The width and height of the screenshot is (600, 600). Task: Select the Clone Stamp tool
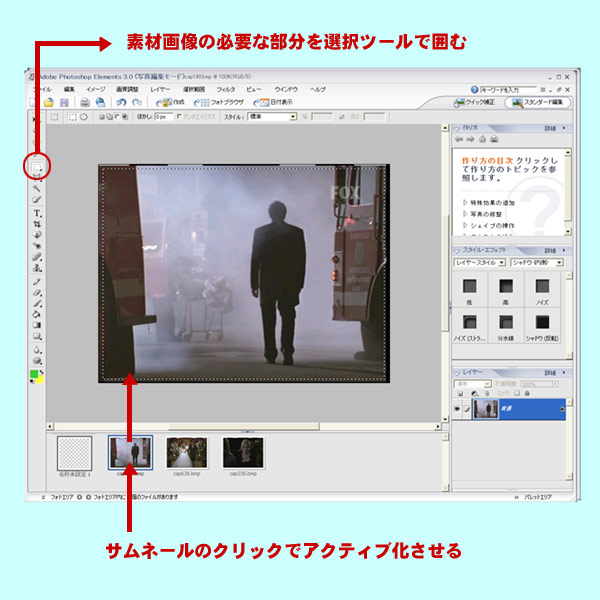pyautogui.click(x=37, y=268)
